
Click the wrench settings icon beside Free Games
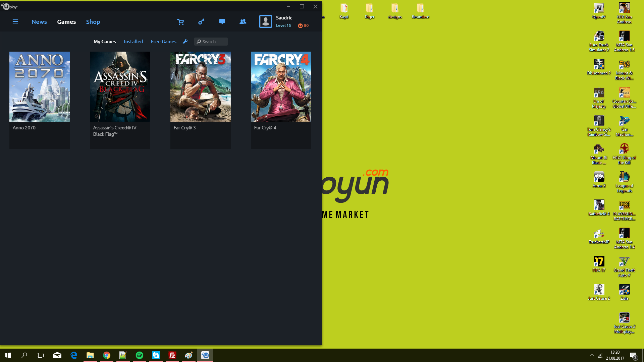click(x=185, y=42)
